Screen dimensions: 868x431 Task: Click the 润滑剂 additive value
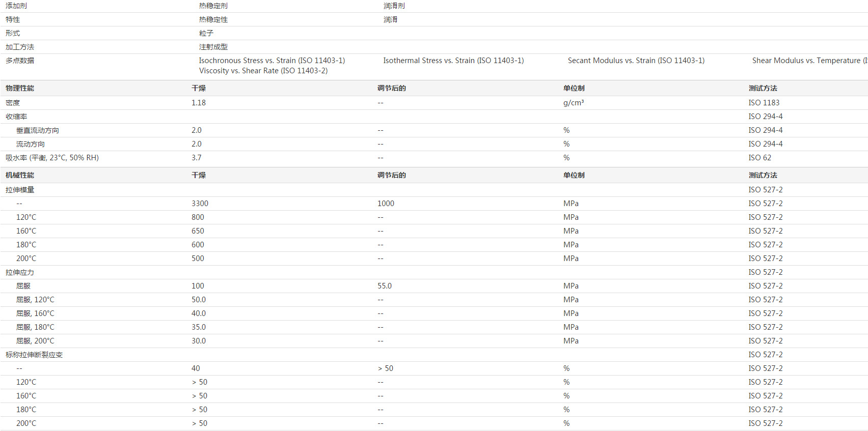click(394, 6)
